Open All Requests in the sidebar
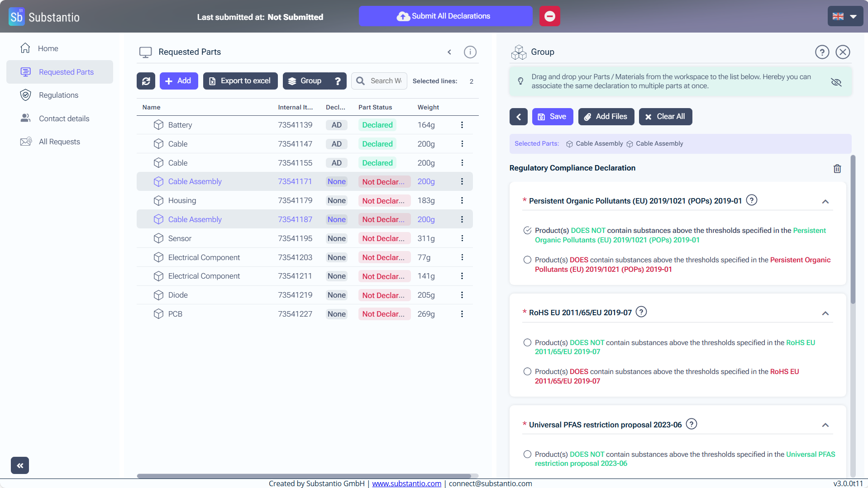 click(59, 142)
